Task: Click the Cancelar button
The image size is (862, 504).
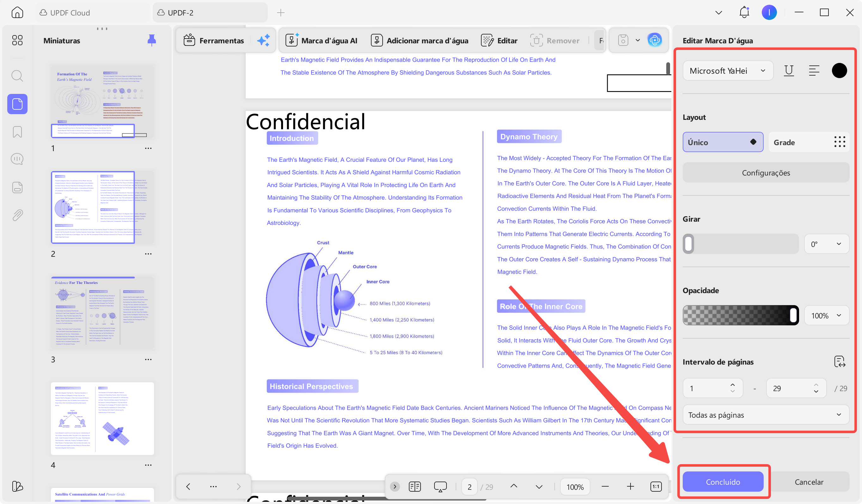Action: pos(809,482)
